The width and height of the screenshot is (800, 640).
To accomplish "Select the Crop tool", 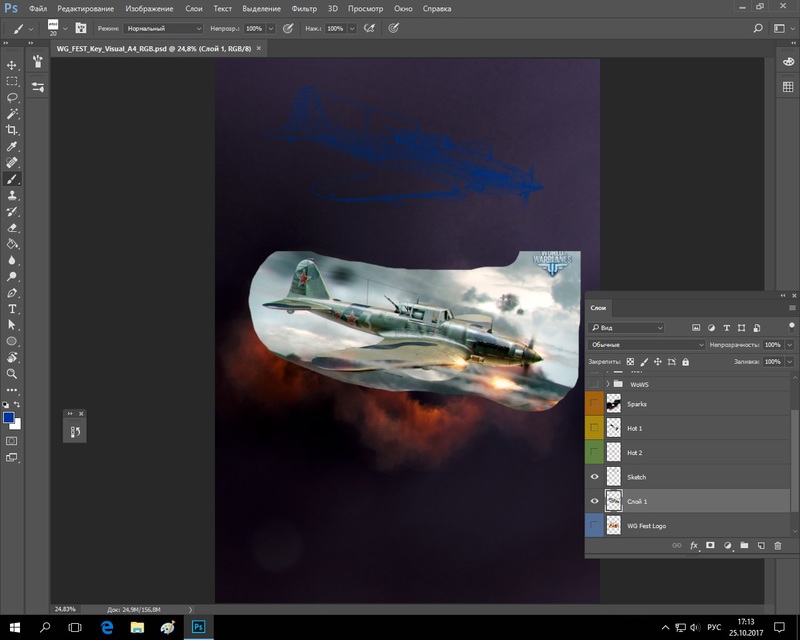I will click(12, 130).
